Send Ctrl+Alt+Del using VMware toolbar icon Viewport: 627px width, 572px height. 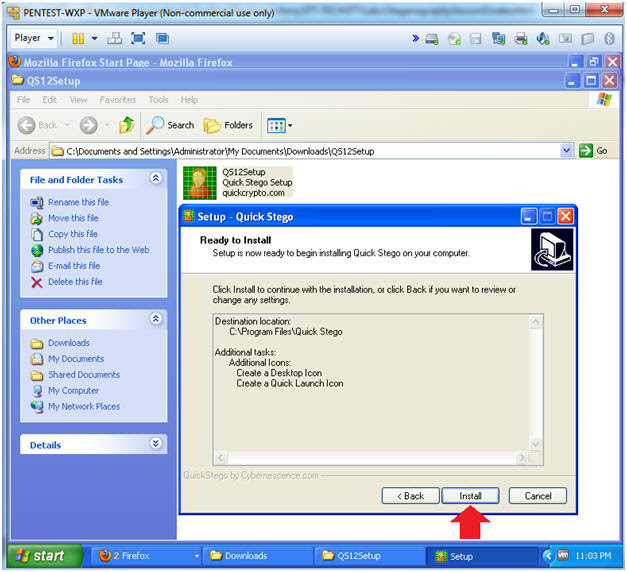(115, 38)
